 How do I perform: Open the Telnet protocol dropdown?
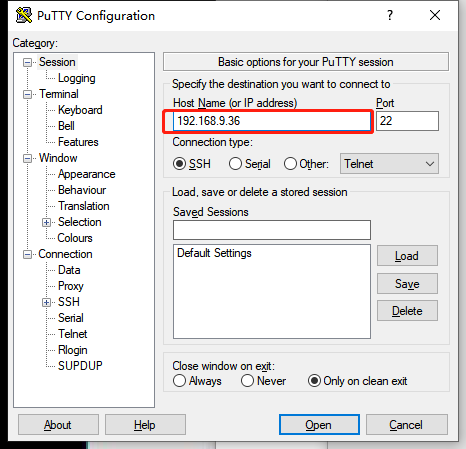389,164
